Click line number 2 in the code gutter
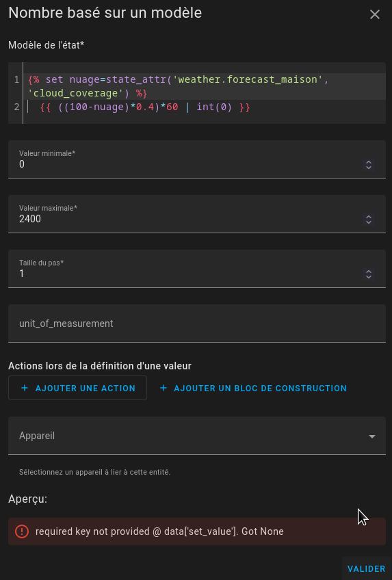The width and height of the screenshot is (392, 580). pyautogui.click(x=16, y=107)
